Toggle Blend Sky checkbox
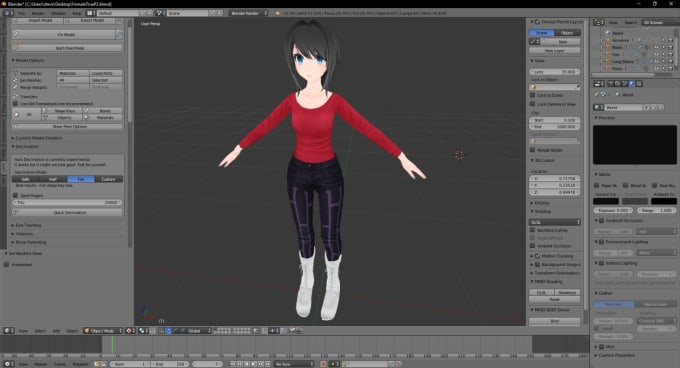Screen dimensions: 680x368 [x=625, y=185]
